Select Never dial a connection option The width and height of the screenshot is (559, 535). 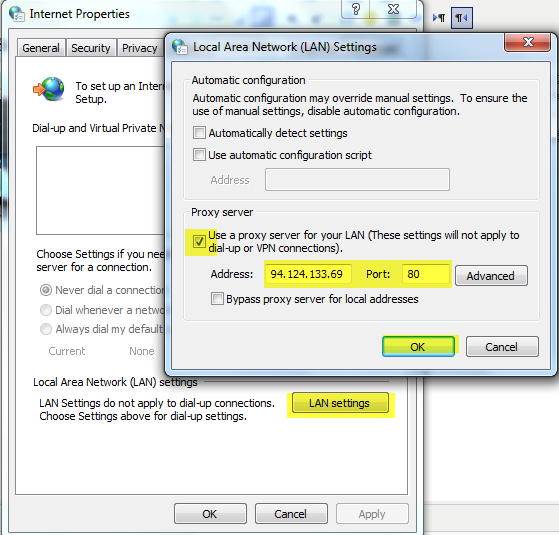[46, 290]
